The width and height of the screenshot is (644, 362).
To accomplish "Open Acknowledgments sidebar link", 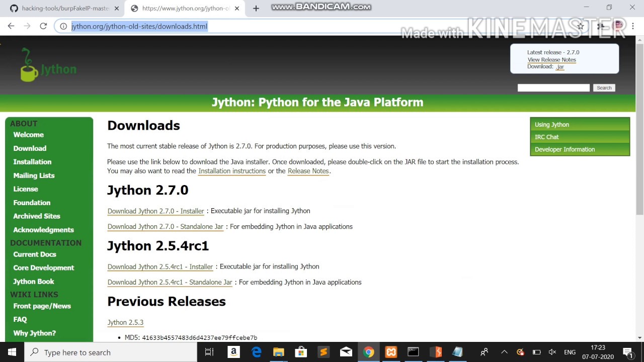I will (43, 230).
